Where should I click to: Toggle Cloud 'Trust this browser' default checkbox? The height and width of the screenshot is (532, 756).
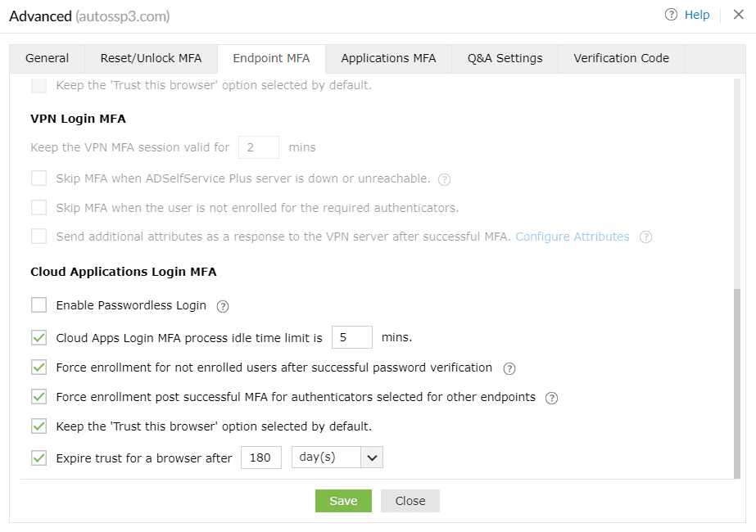click(38, 426)
